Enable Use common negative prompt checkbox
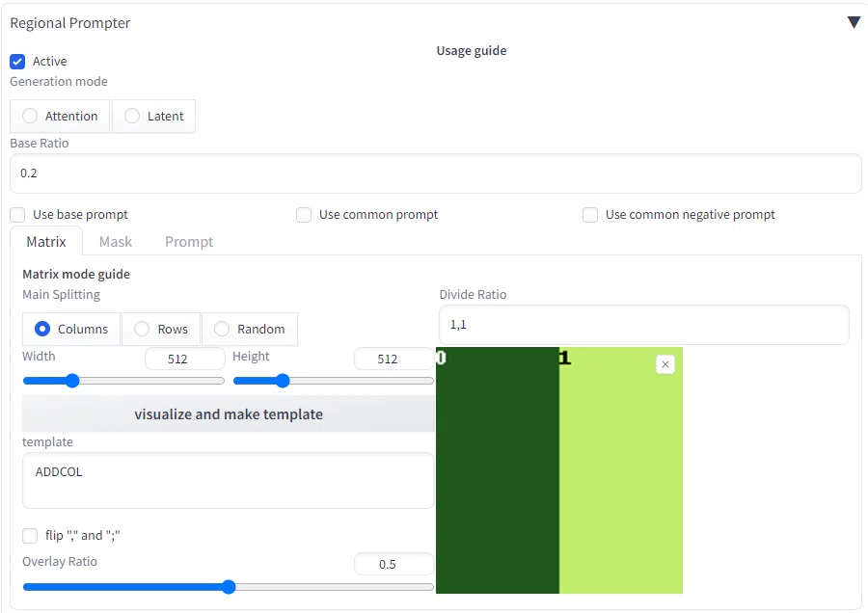The height and width of the screenshot is (613, 868). click(590, 215)
